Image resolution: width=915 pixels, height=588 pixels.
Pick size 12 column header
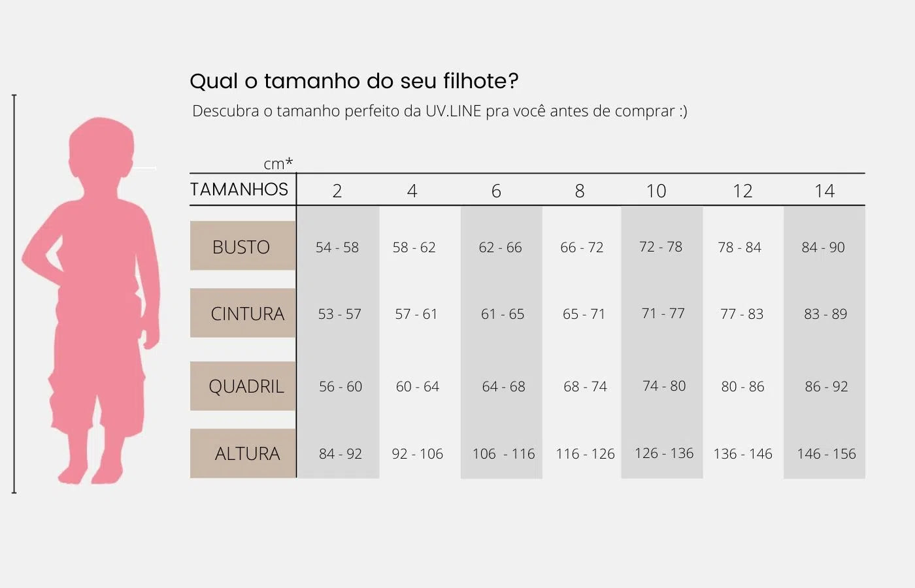(x=742, y=191)
